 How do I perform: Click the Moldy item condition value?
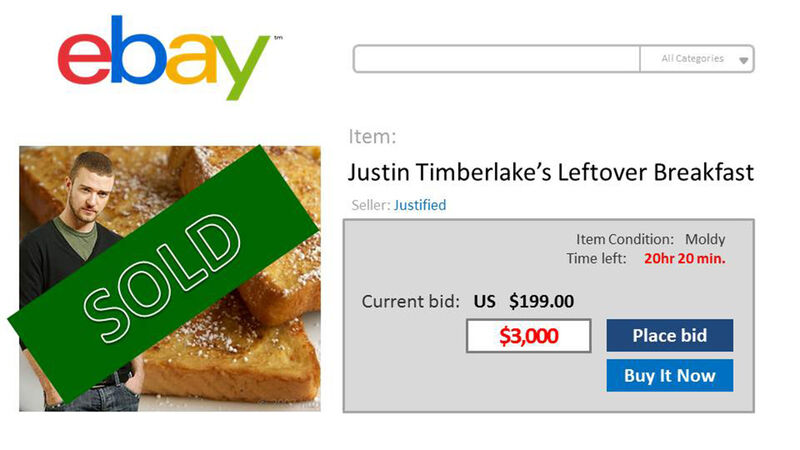(705, 240)
